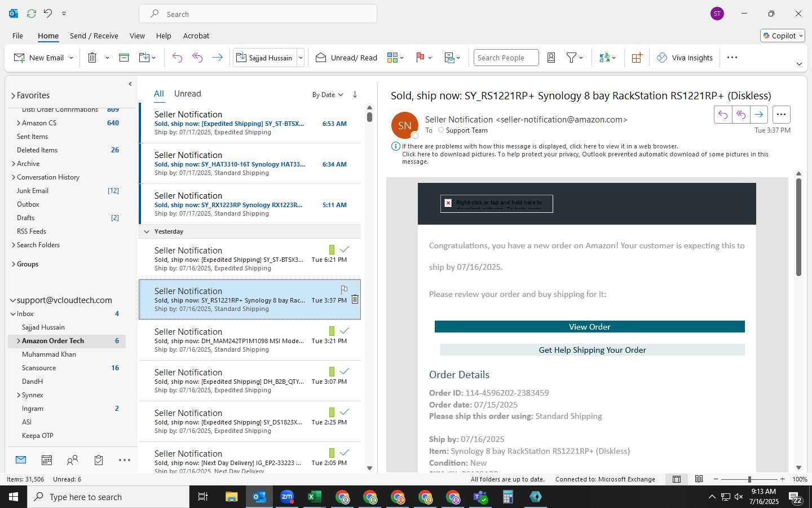Open Excel from the Windows taskbar
812x508 pixels.
[x=315, y=497]
